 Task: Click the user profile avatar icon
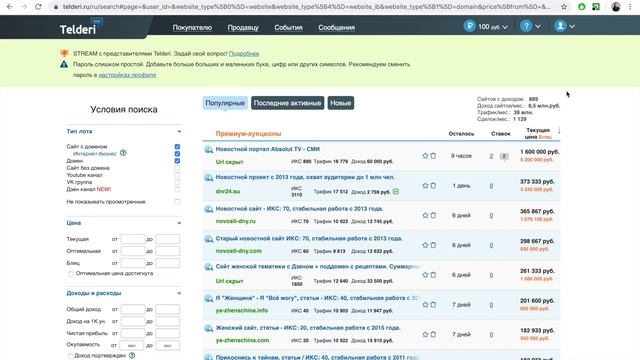[560, 26]
